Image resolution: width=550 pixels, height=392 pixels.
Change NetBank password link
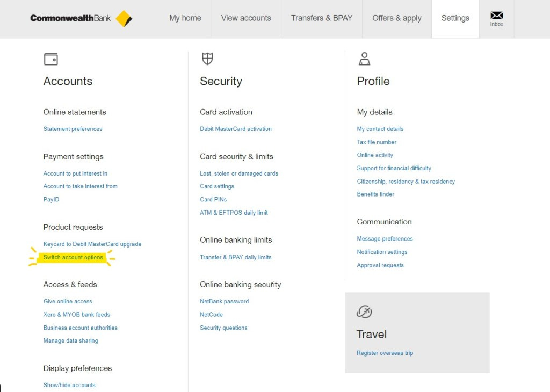[x=224, y=302]
